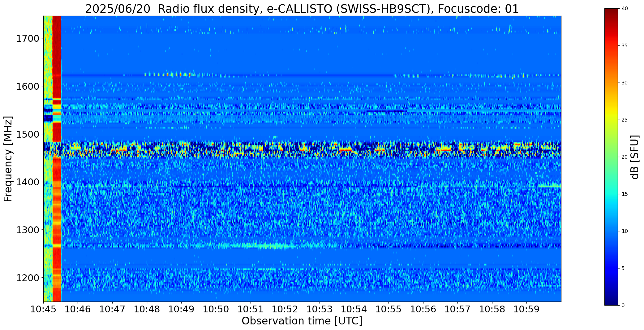Click the 1200 frequency tick label

click(x=28, y=278)
